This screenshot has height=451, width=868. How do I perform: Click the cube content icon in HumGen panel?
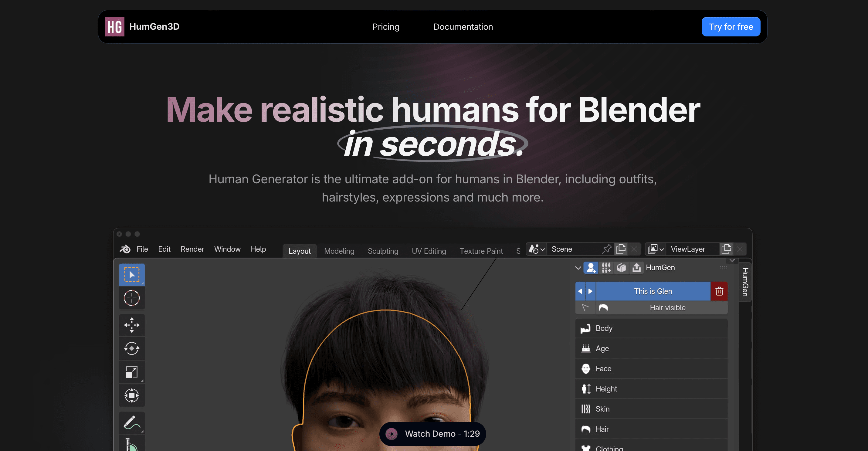tap(621, 268)
